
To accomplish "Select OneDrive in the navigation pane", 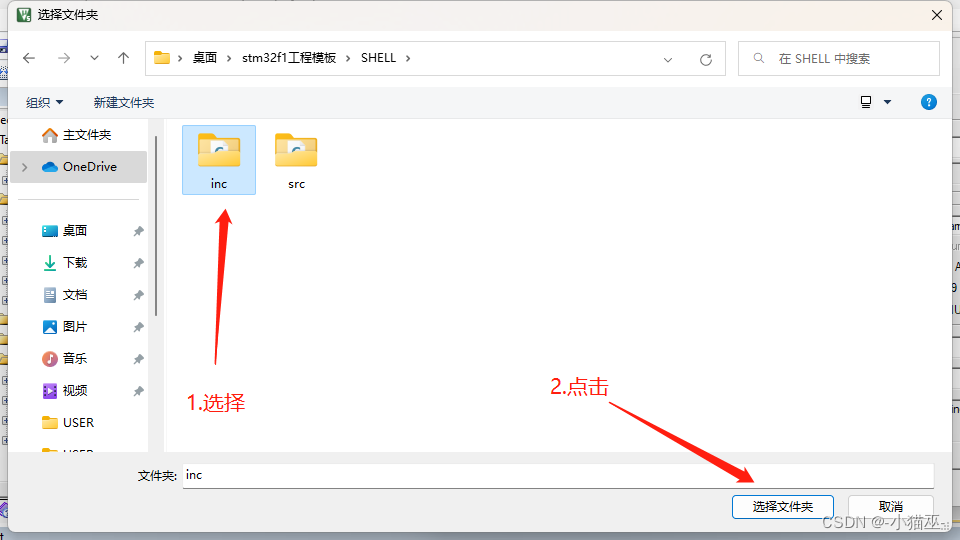I will coord(79,167).
